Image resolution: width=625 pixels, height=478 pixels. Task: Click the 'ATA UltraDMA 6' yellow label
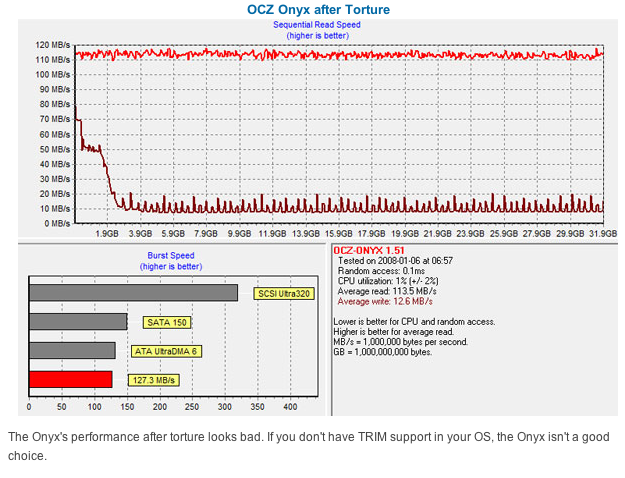pyautogui.click(x=166, y=351)
